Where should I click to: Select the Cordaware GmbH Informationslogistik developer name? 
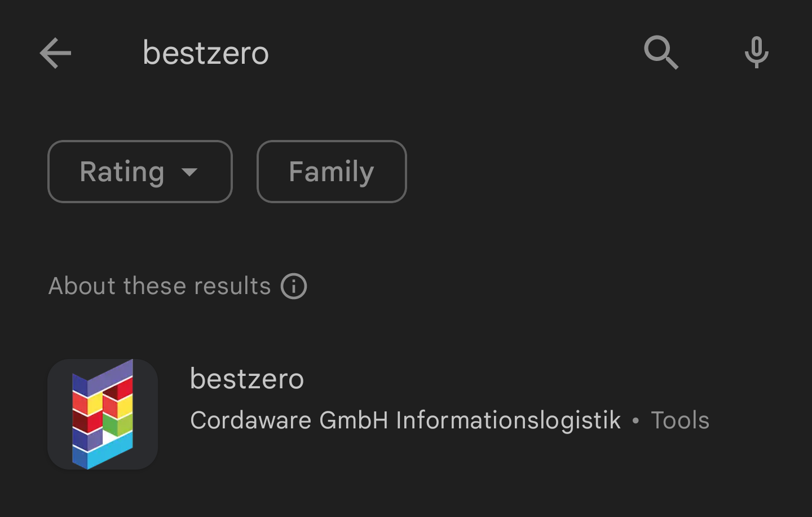[x=405, y=420]
